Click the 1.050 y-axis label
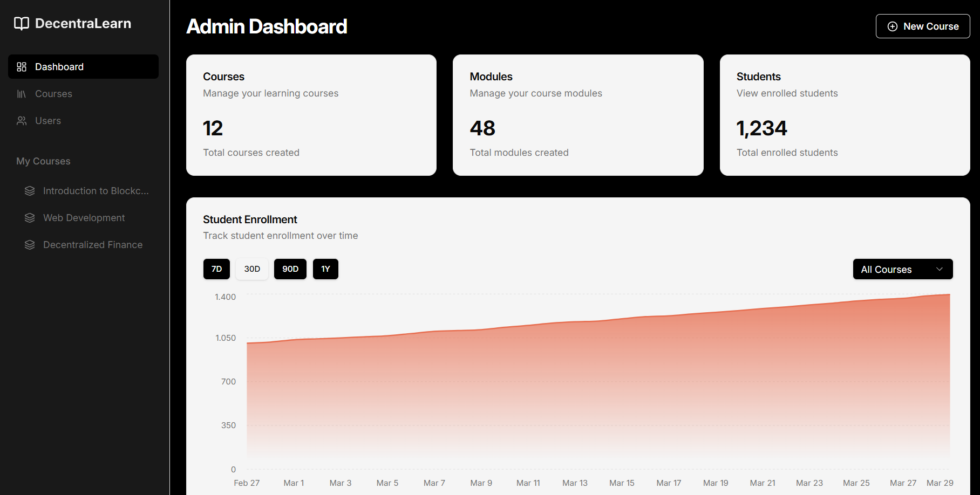This screenshot has width=980, height=495. click(226, 338)
